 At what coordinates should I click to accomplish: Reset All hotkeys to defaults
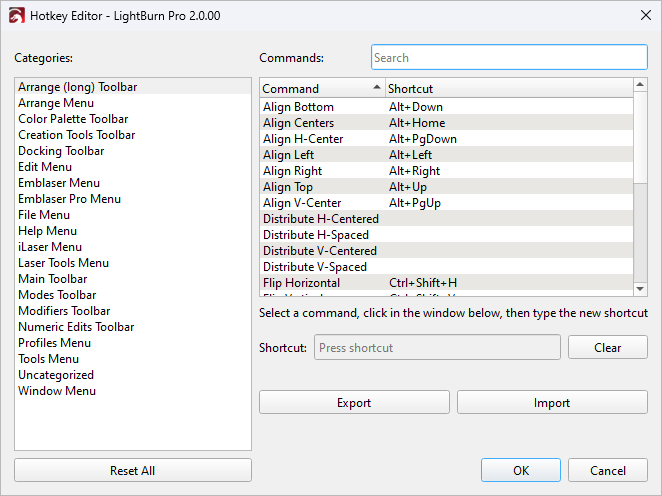pyautogui.click(x=133, y=471)
